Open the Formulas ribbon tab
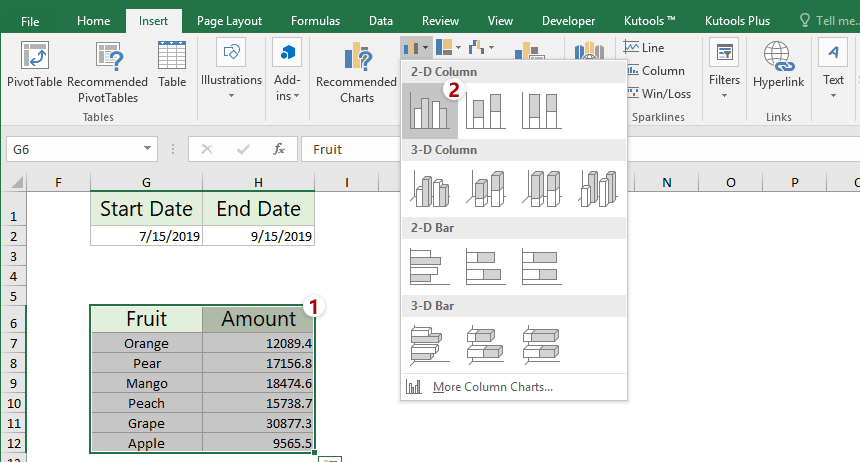Screen dimensions: 860x462 (x=315, y=21)
